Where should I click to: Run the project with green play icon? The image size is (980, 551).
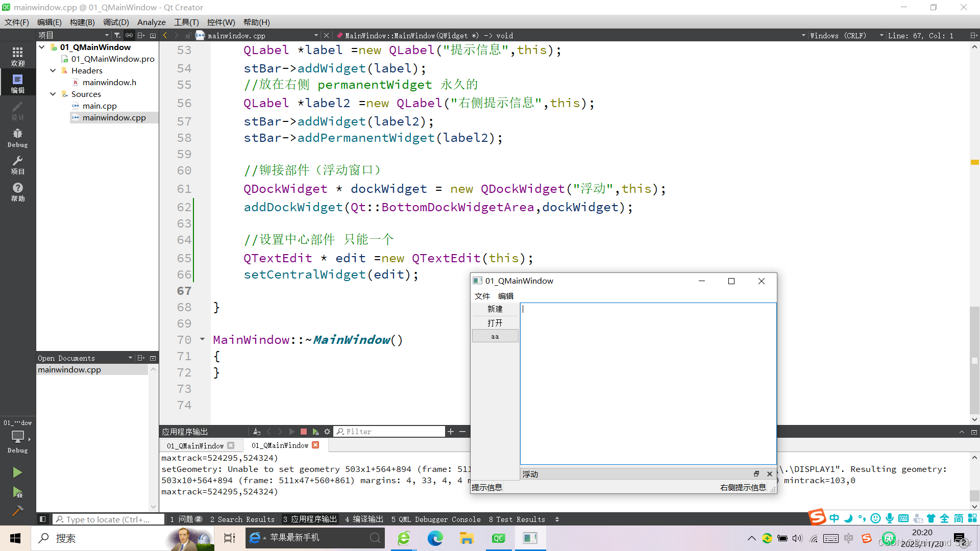click(x=18, y=472)
